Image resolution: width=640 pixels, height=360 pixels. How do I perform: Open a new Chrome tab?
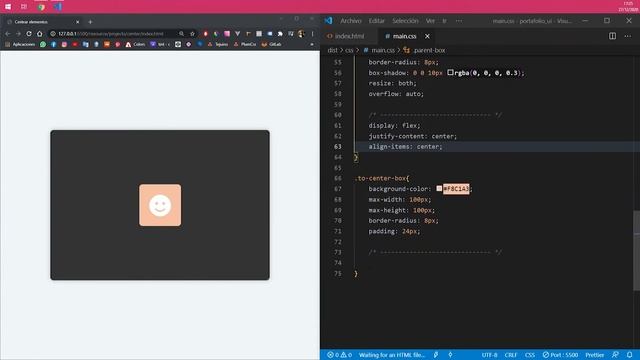pos(90,22)
